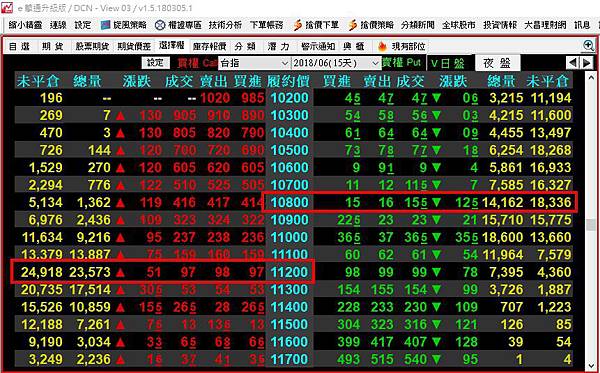Open the 設定 menu in the top toolbar
The height and width of the screenshot is (373, 600).
coord(83,26)
